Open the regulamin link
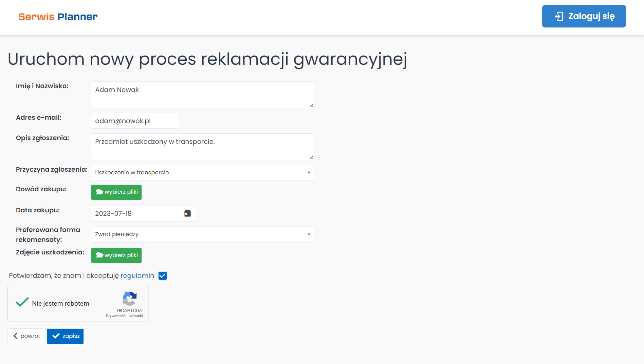Viewport: 644px width, 364px height. click(137, 276)
